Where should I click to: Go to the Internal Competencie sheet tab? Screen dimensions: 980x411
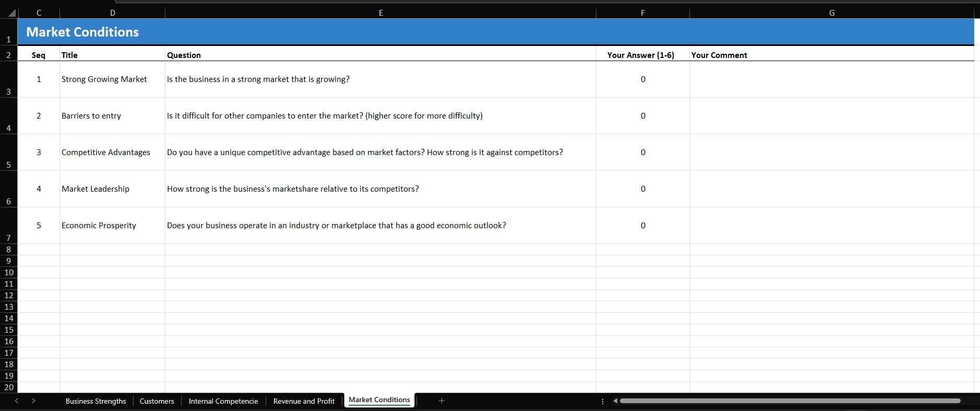[x=223, y=401]
